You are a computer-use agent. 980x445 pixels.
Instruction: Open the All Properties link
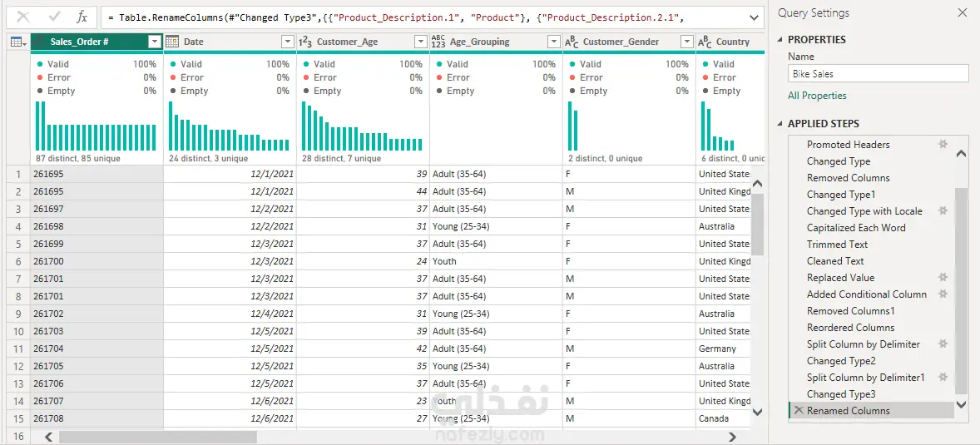(x=817, y=96)
